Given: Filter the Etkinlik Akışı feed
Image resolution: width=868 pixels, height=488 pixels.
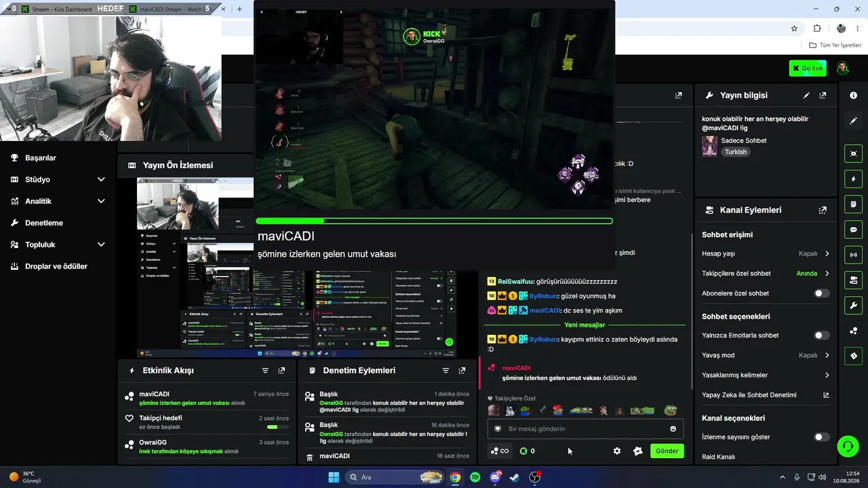Looking at the screenshot, I should 265,371.
